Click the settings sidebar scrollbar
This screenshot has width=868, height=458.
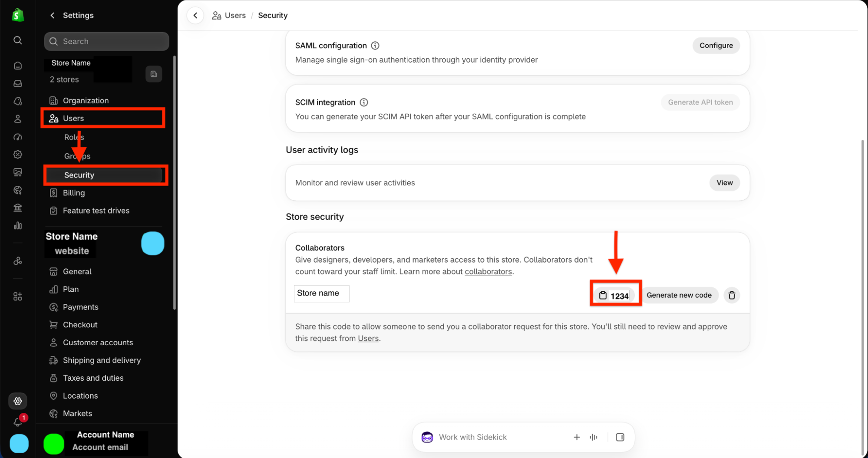pos(175,182)
